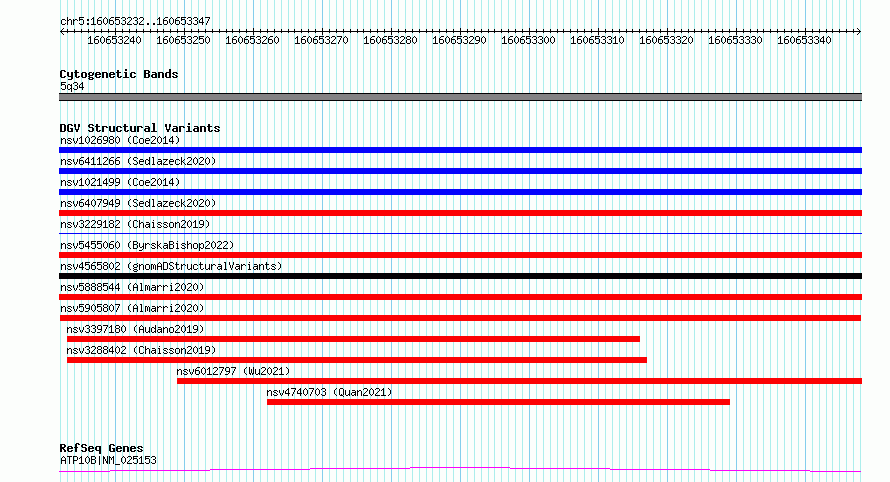Click ruler position 160653260
Image resolution: width=890 pixels, height=482 pixels.
tap(252, 40)
